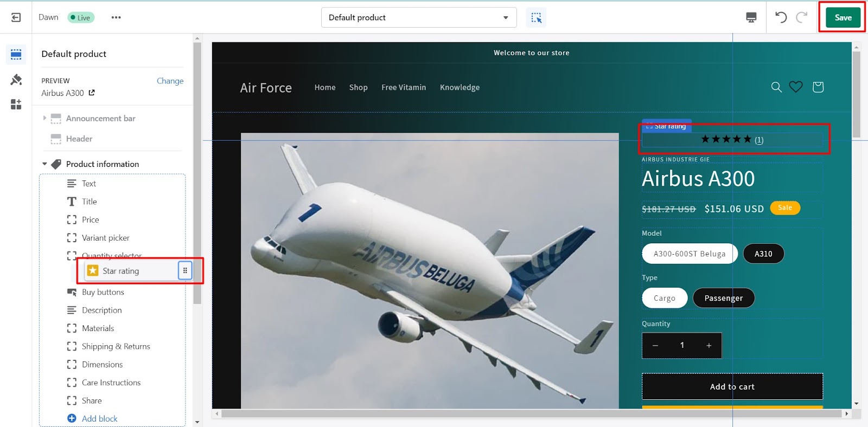Open Airbus A300 preview external link icon

click(x=92, y=93)
